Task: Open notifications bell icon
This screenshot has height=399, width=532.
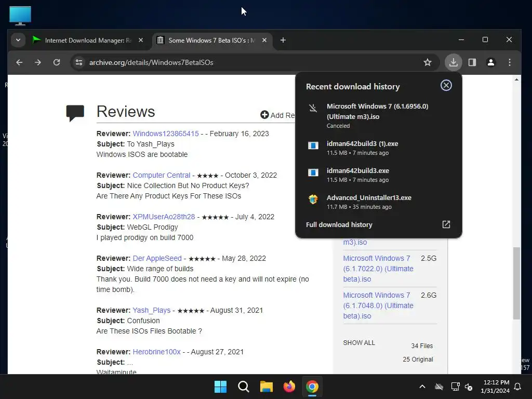Action: [517, 387]
